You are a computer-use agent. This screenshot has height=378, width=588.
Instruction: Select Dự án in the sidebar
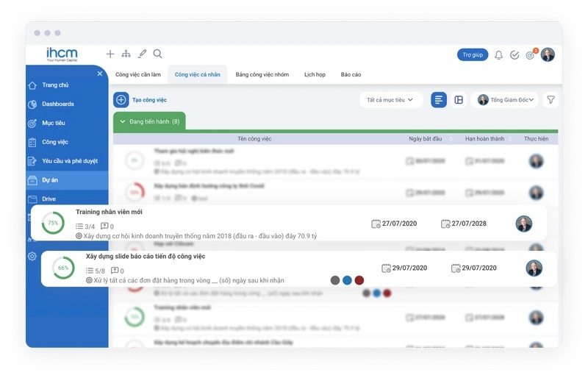(50, 180)
